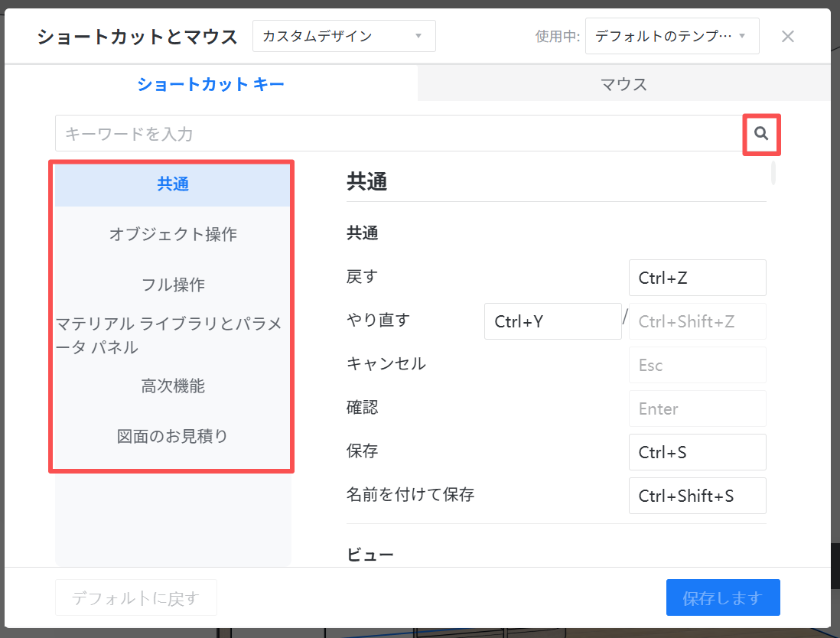840x638 pixels.
Task: Click the Esc field for キャンセル
Action: (697, 365)
